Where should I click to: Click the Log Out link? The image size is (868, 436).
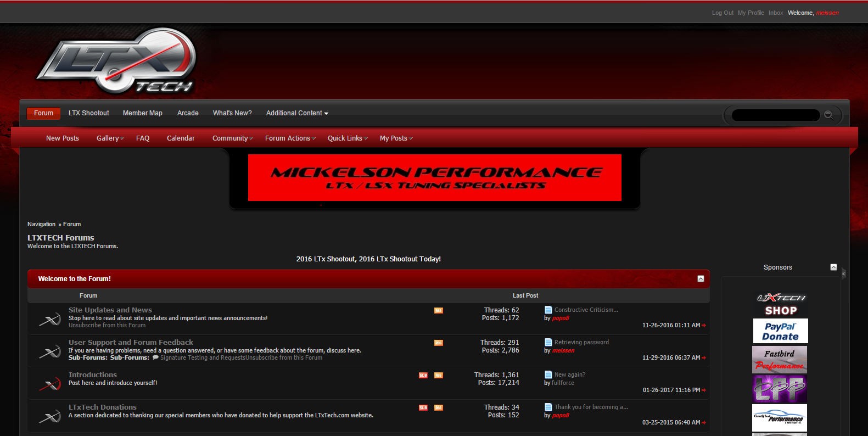(722, 13)
